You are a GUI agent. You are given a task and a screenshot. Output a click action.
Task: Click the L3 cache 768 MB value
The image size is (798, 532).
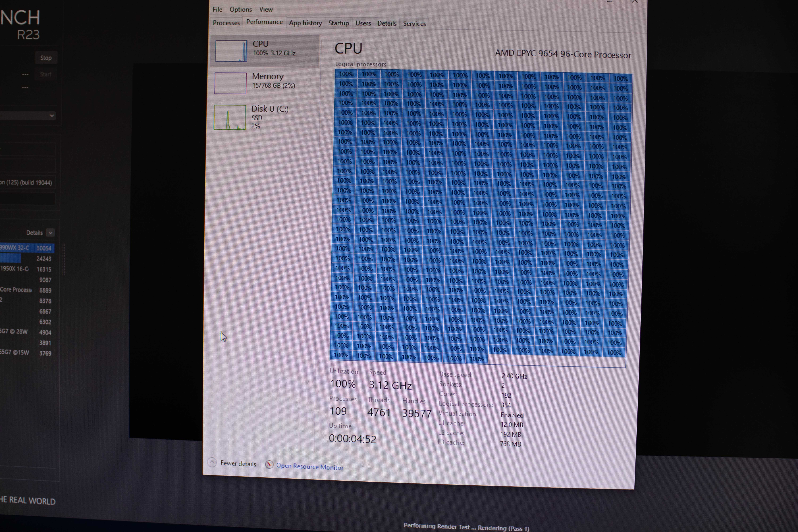tap(510, 444)
